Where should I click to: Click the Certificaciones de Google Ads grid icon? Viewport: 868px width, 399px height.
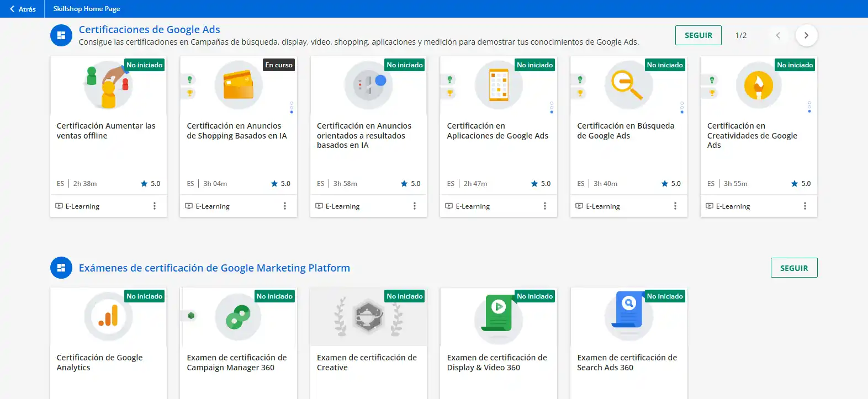[x=61, y=35]
